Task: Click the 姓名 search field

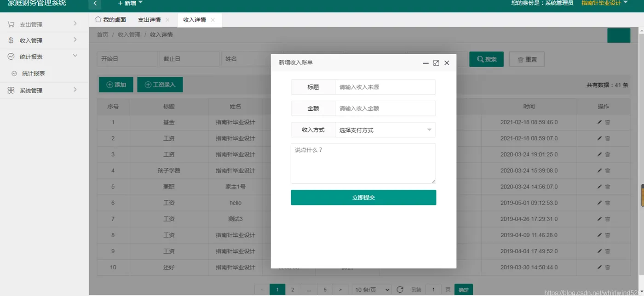Action: 246,59
